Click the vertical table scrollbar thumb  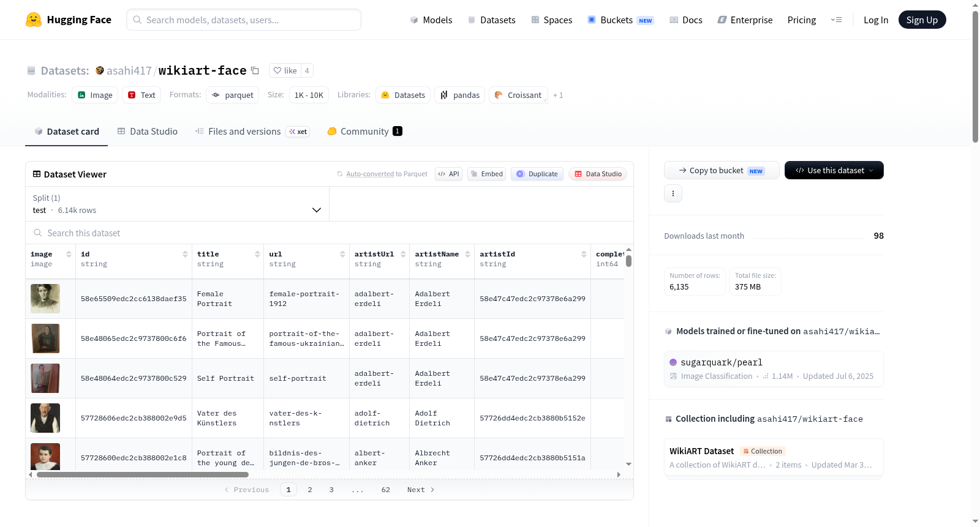tap(628, 261)
